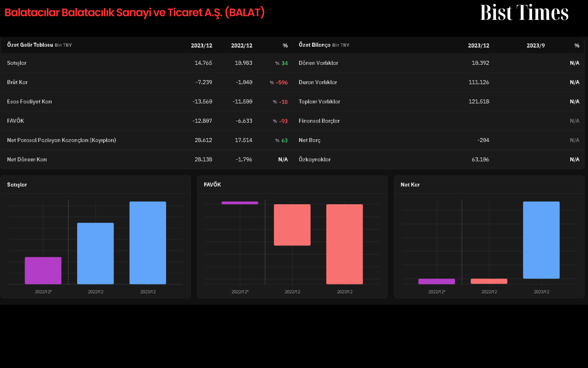Viewport: 588px width, 368px height.
Task: Click the Satışlar chart title
Action: [x=17, y=185]
